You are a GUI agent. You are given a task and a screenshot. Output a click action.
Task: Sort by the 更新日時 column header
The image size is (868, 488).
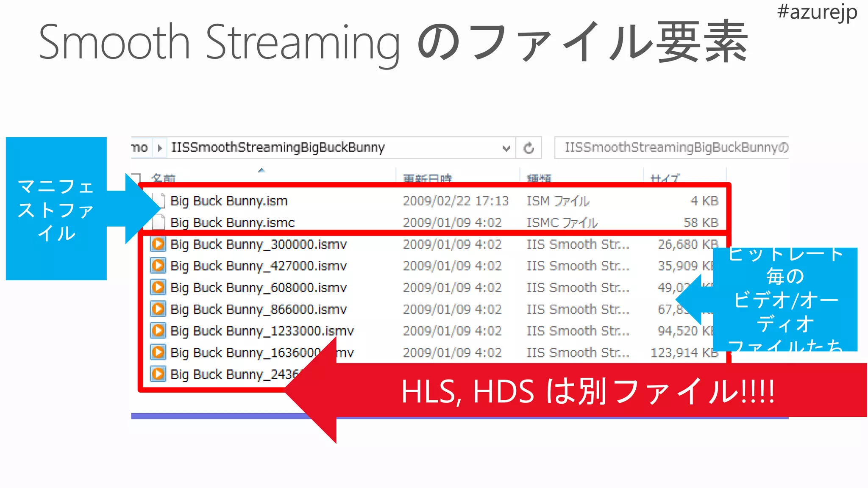(427, 178)
